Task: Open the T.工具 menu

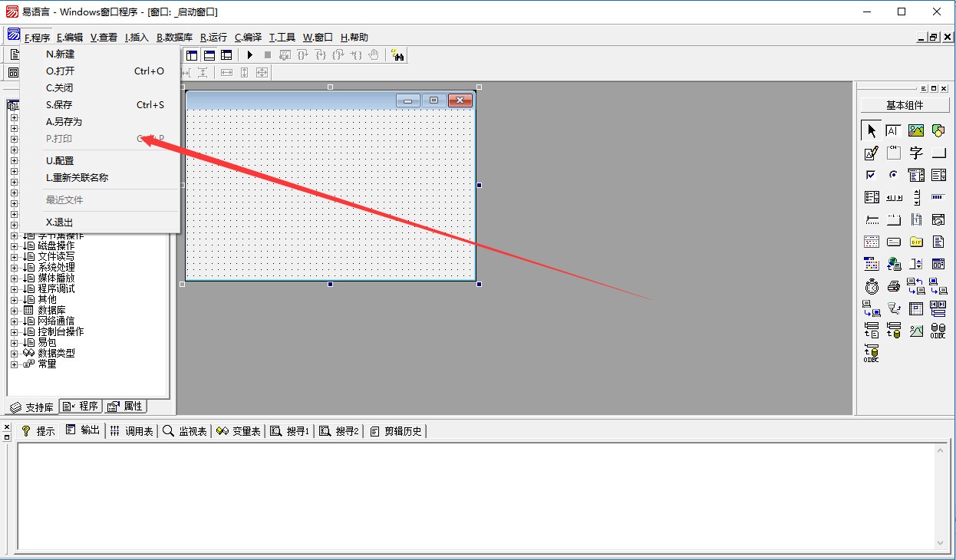Action: (x=282, y=37)
